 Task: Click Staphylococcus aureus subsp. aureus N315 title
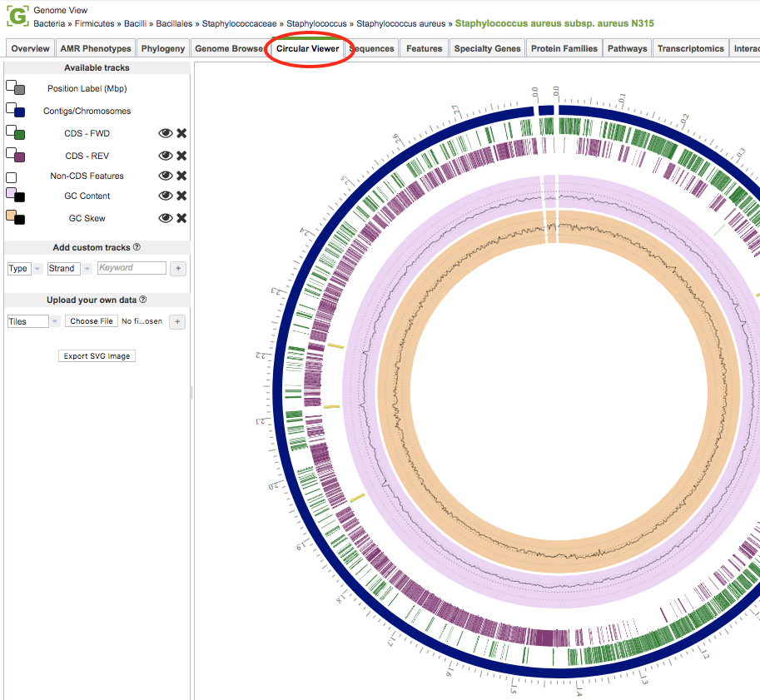(554, 23)
